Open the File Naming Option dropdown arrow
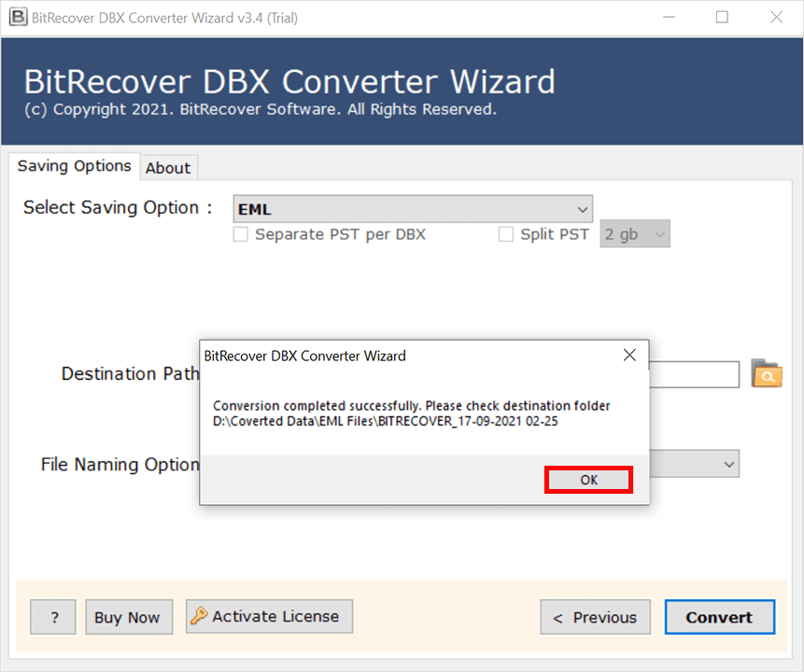Image resolution: width=804 pixels, height=672 pixels. click(728, 465)
